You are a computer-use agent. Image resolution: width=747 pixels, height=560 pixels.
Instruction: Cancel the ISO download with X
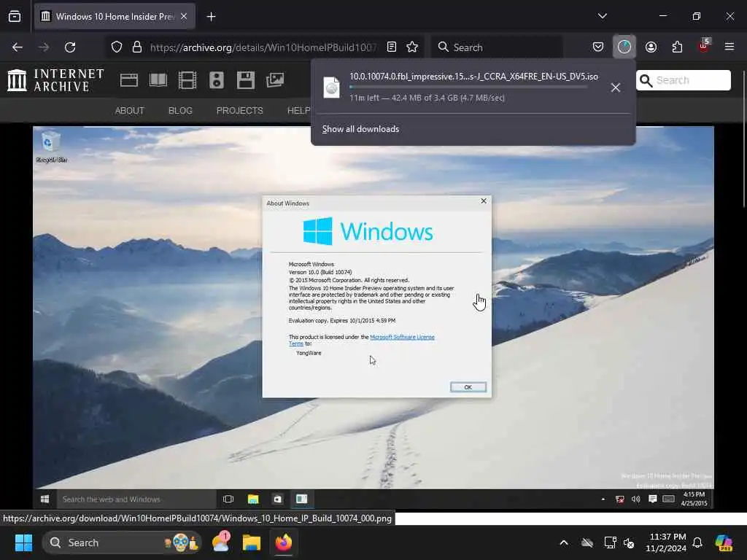(x=616, y=87)
